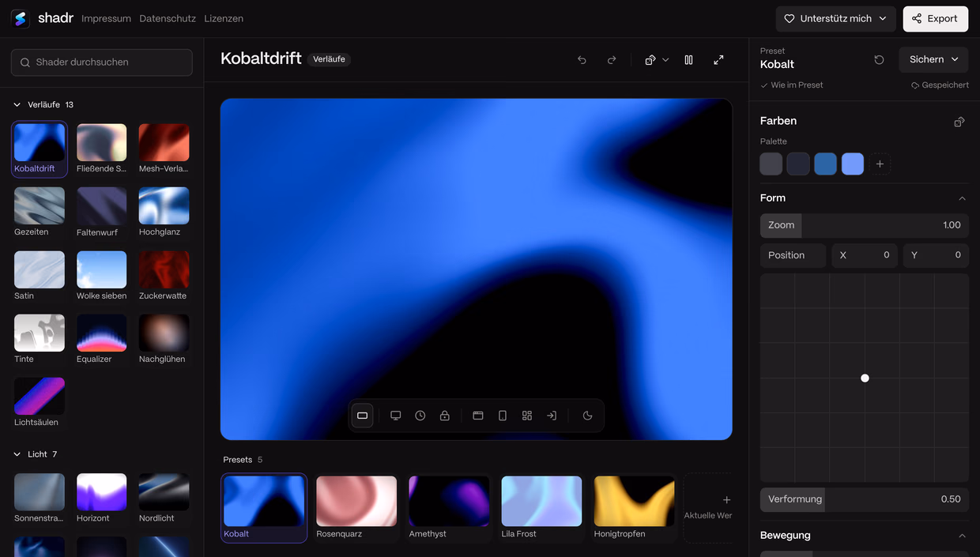Collapse the Verläufe category
Image resolution: width=980 pixels, height=557 pixels.
click(x=17, y=104)
